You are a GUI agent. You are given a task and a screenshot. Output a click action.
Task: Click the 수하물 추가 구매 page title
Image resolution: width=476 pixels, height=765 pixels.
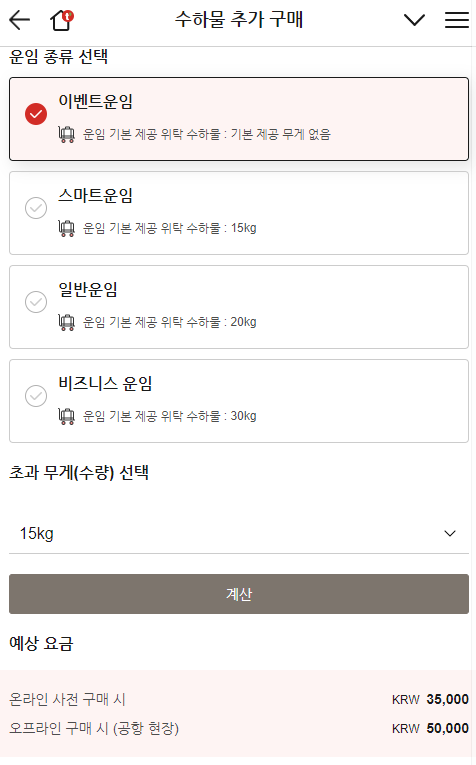pyautogui.click(x=239, y=20)
